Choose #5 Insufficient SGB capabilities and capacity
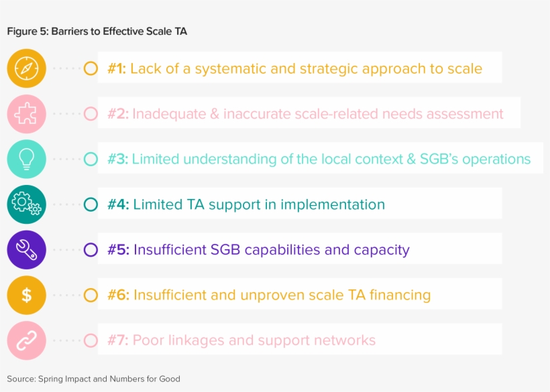Viewport: 550px width, 392px height. click(x=258, y=250)
